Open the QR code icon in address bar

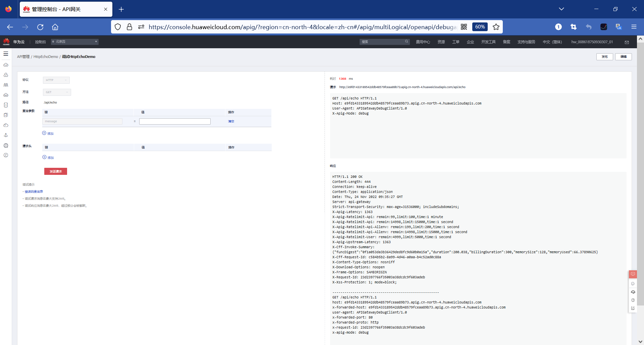point(464,27)
